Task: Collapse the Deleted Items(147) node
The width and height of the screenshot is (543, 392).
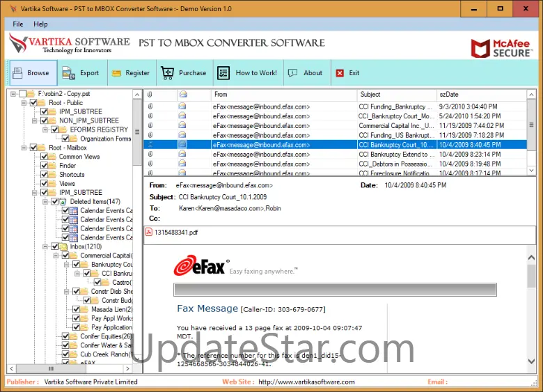Action: pyautogui.click(x=45, y=202)
